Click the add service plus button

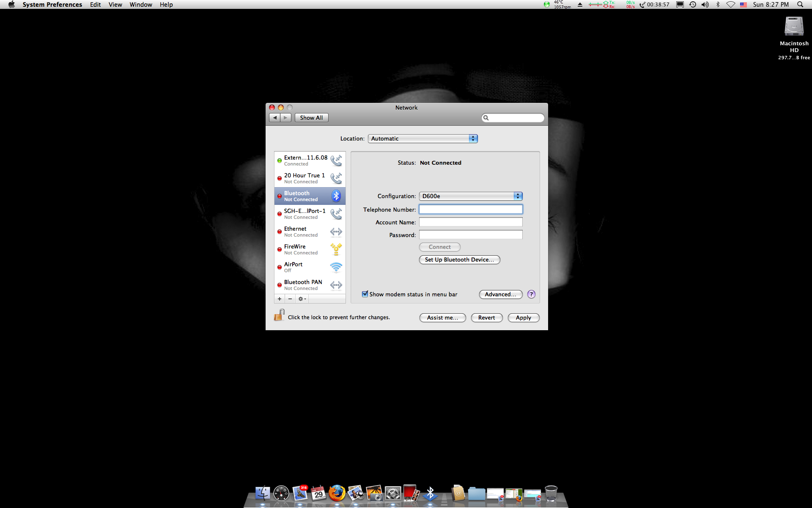coord(280,299)
